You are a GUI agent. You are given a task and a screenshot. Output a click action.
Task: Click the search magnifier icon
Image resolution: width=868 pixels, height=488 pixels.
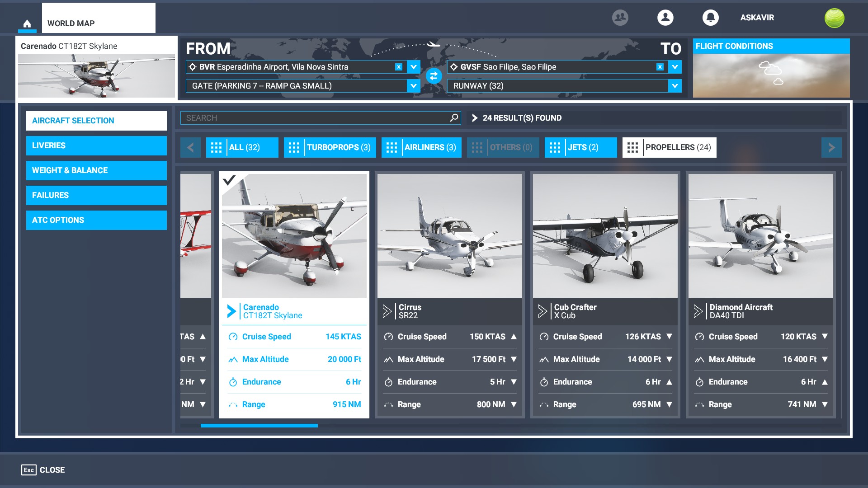coord(454,118)
